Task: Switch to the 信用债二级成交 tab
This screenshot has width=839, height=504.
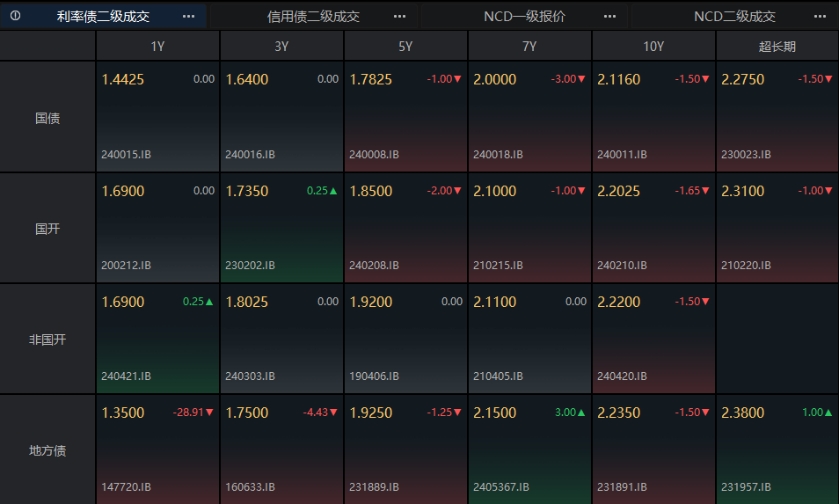Action: pos(314,17)
